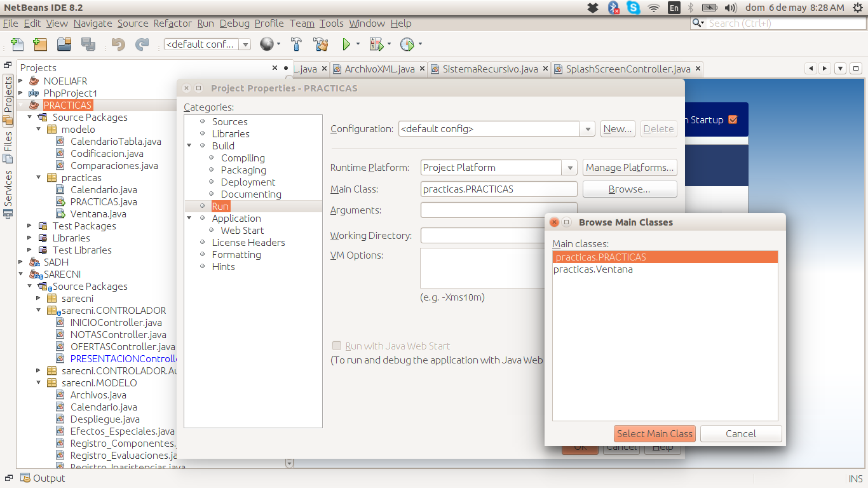This screenshot has width=868, height=488.
Task: Close the SistemaRecursivo.java tab
Action: tap(545, 69)
